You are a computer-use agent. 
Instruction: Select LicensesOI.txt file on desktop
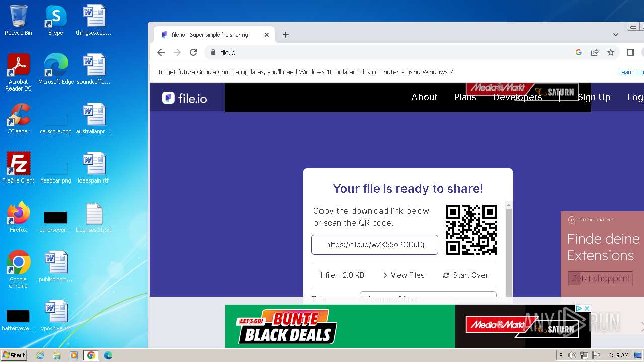pos(94,217)
